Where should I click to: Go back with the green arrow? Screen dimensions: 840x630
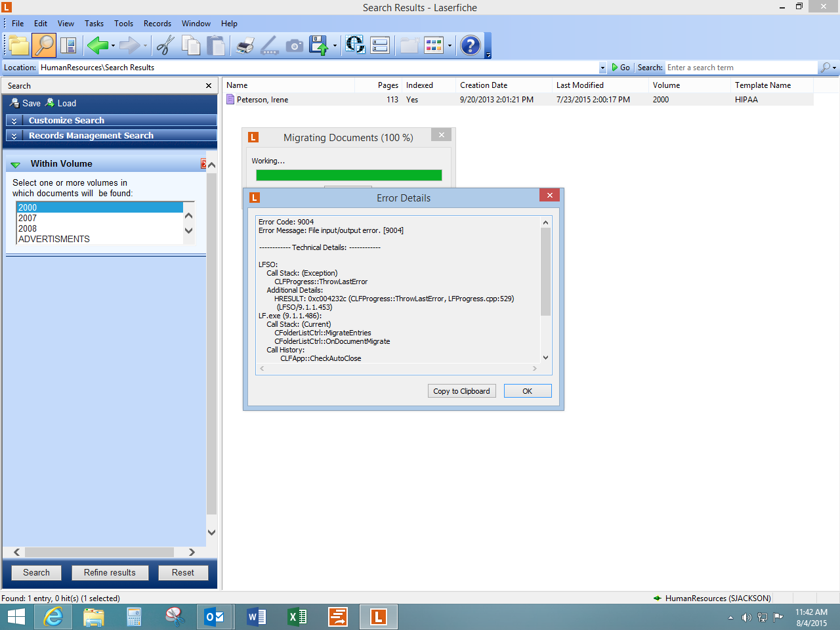[x=98, y=45]
